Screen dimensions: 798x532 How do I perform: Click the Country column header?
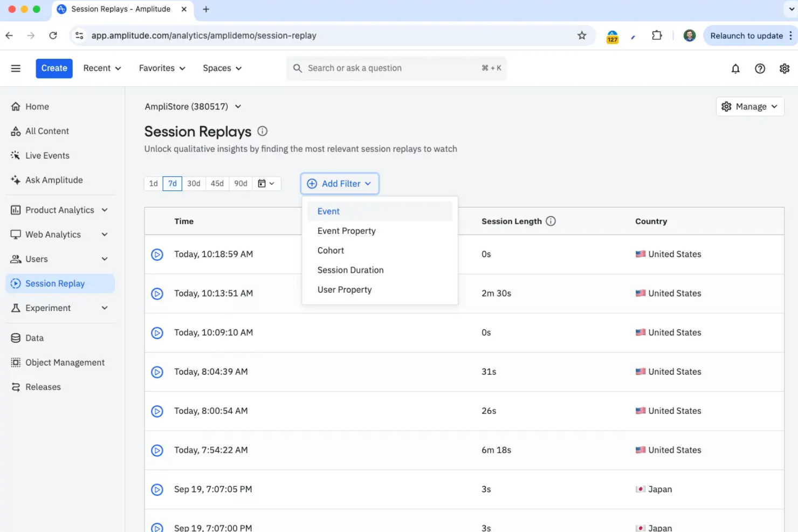(x=651, y=222)
